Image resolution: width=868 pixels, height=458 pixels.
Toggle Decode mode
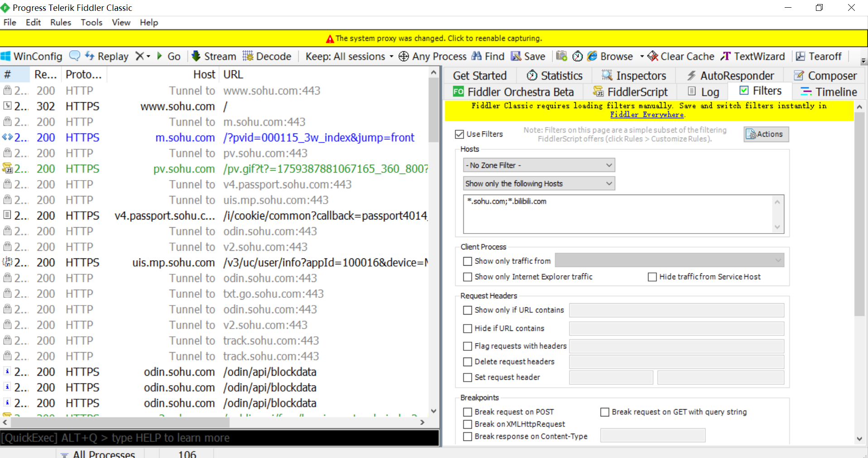[x=267, y=56]
